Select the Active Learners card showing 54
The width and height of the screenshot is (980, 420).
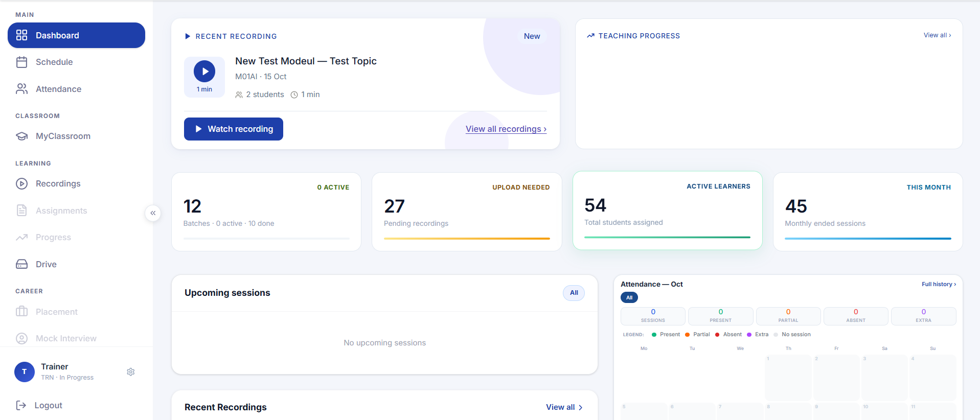coord(668,211)
